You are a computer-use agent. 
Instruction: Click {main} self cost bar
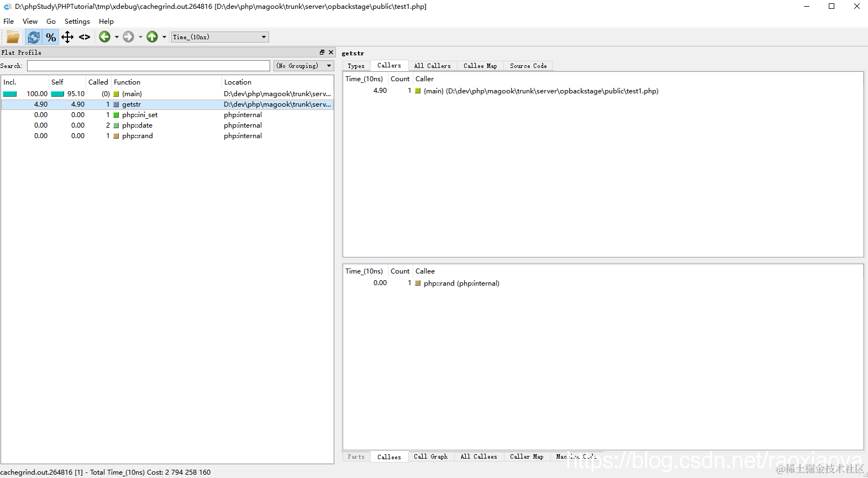57,94
